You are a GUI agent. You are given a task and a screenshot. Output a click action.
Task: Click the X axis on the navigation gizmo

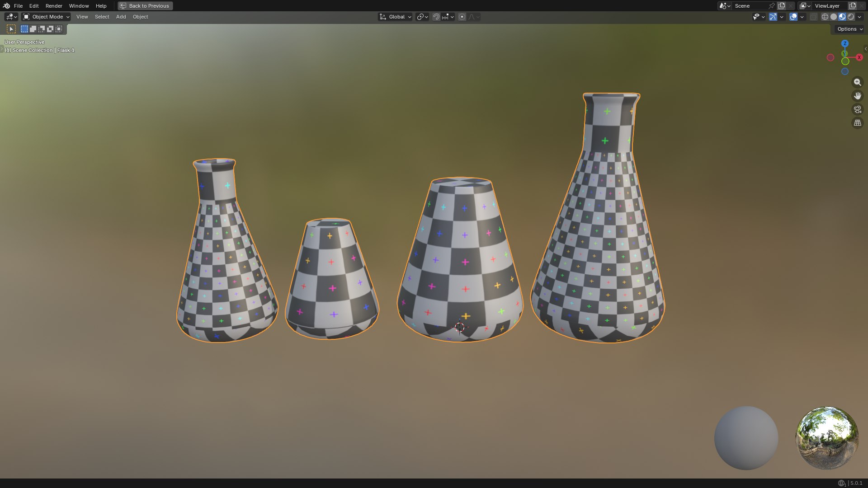point(859,57)
